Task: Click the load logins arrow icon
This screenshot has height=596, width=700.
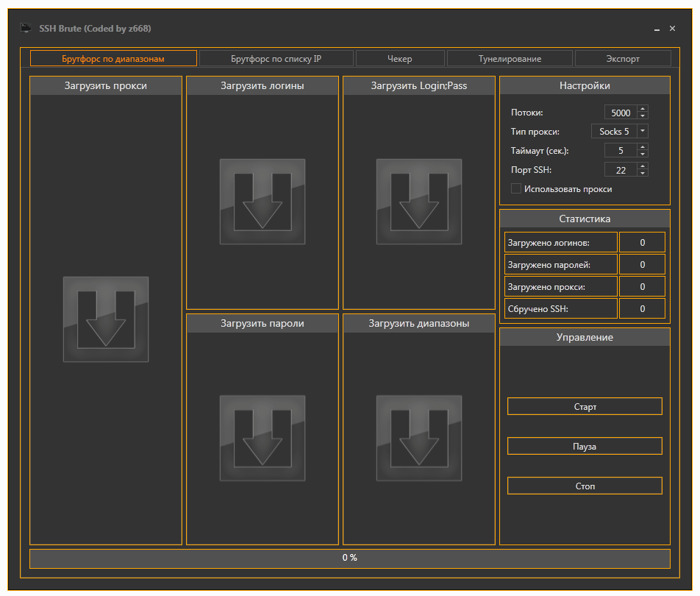Action: [262, 202]
